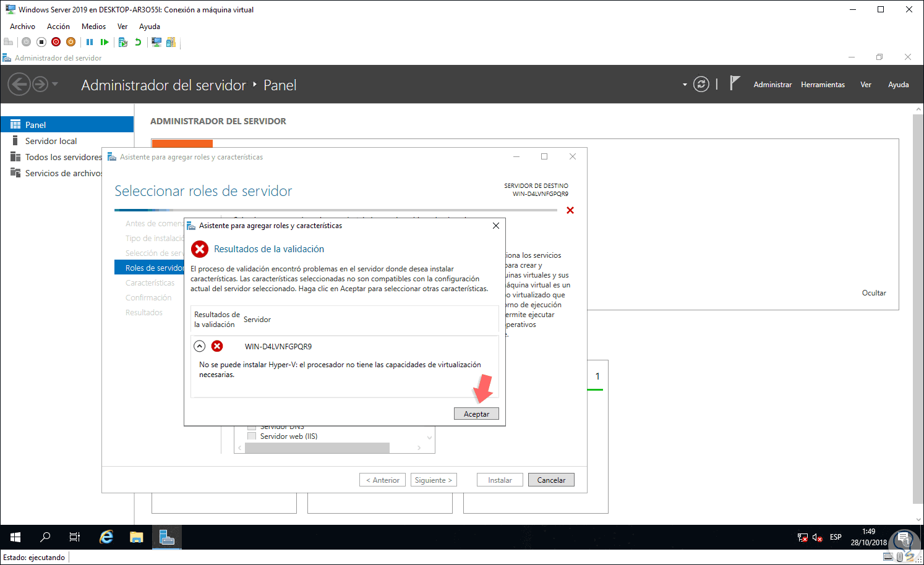
Task: Click the 'Estado: ejecutando' status text
Action: 34,558
